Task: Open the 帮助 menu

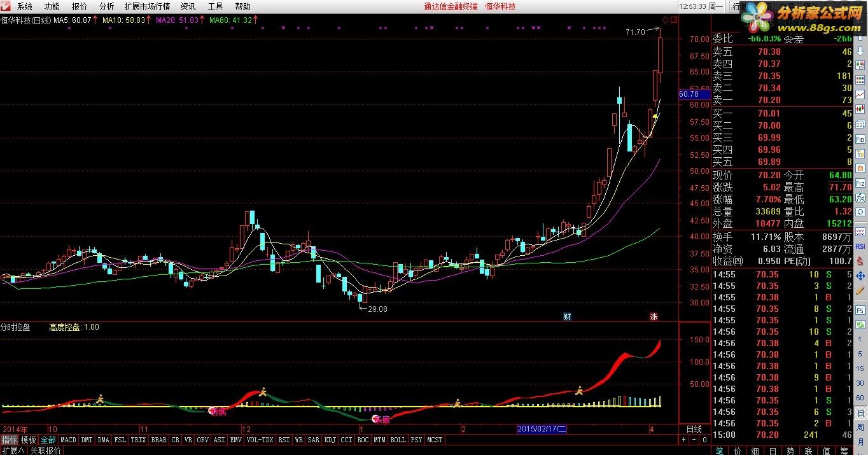Action: tap(242, 6)
